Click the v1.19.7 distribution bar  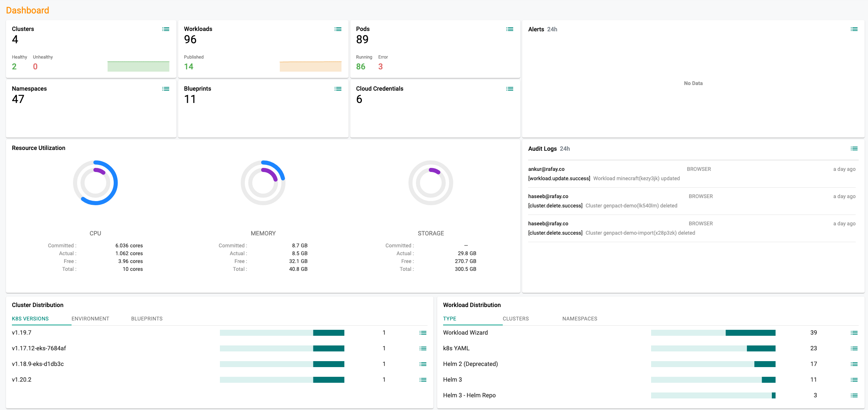click(x=282, y=333)
